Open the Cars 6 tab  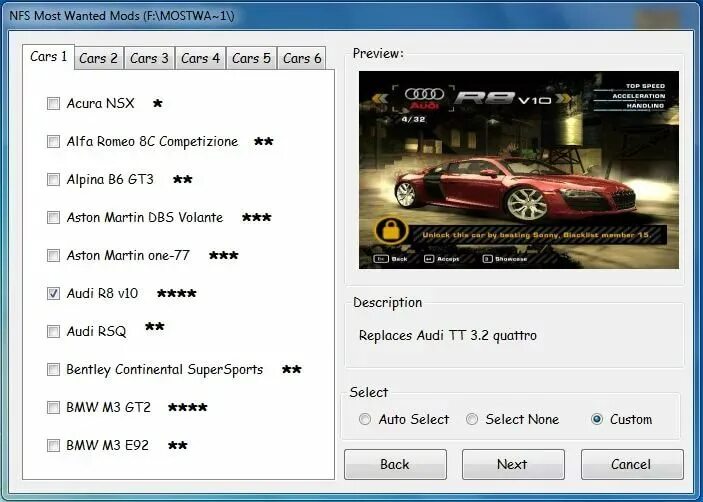point(302,58)
